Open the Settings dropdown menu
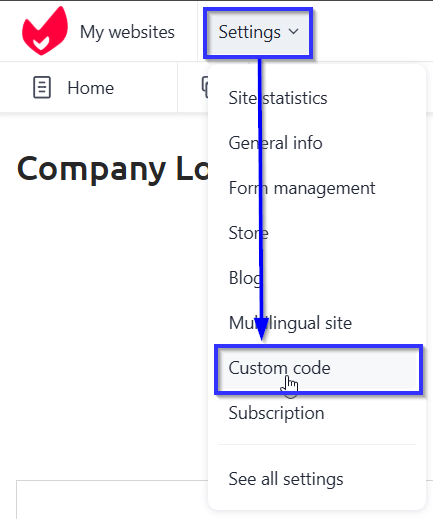The image size is (433, 519). tap(258, 32)
